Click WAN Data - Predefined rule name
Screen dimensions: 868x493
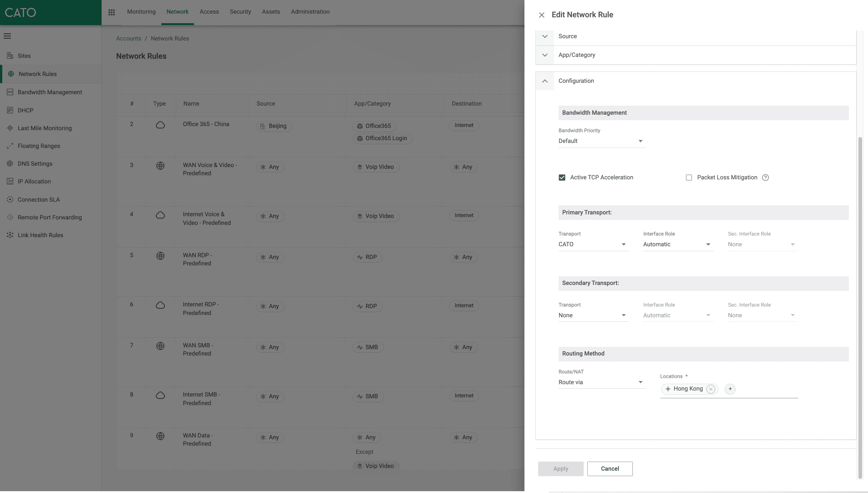[x=198, y=440]
